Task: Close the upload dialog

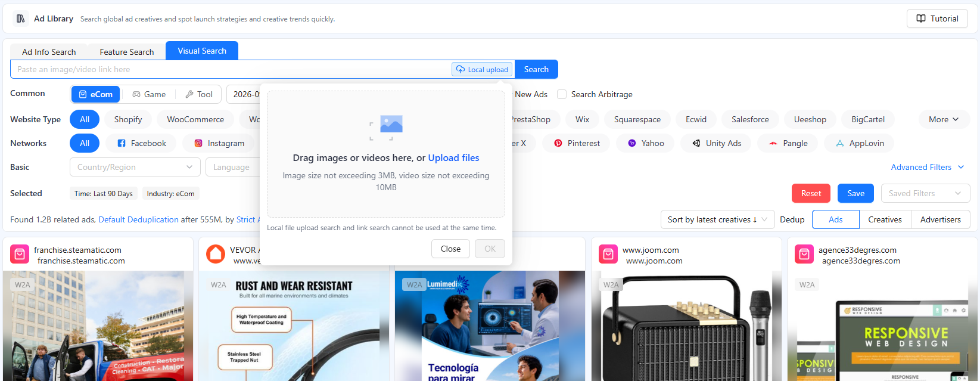Action: tap(450, 249)
